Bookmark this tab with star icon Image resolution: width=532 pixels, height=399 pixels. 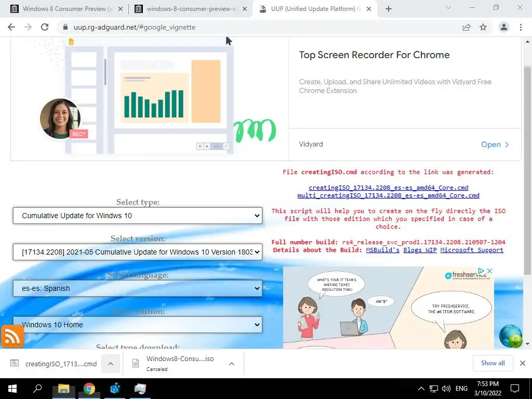click(483, 27)
